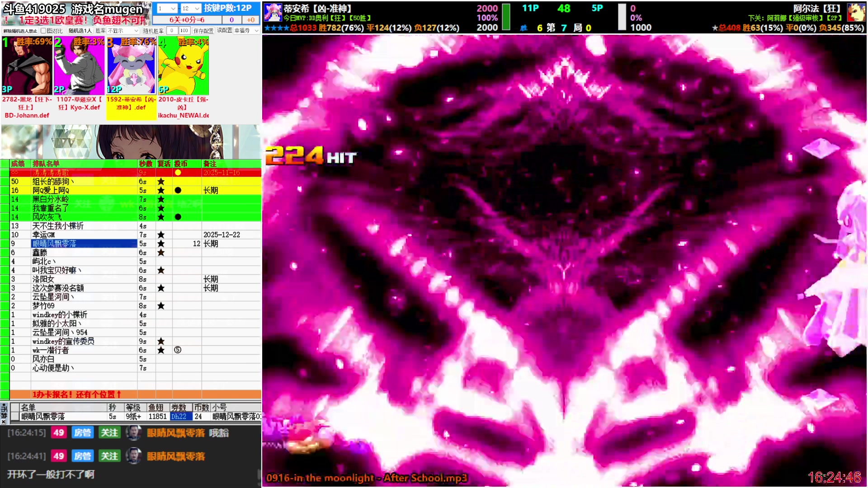The height and width of the screenshot is (488, 868).
Task: Open the 胜率 不显示 dropdown
Action: [x=123, y=31]
